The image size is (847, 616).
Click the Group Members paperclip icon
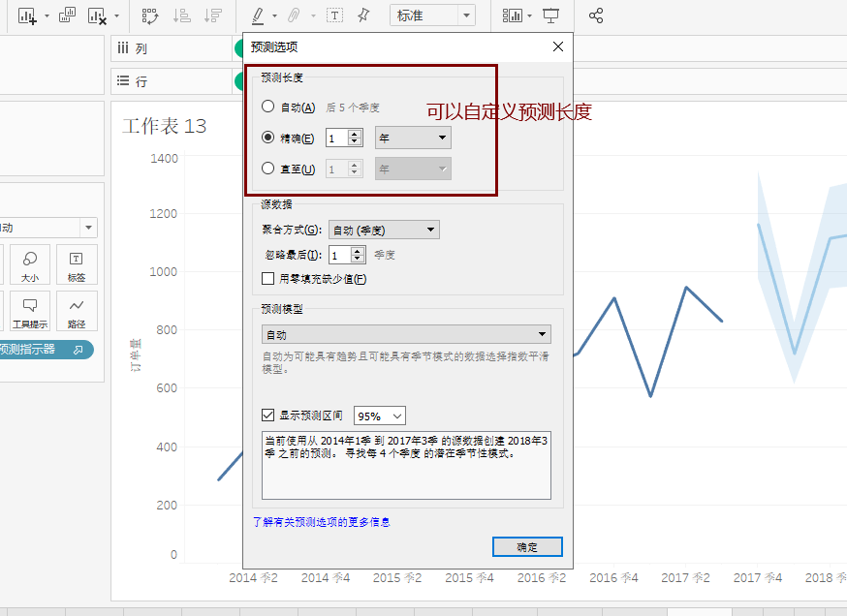(x=294, y=15)
